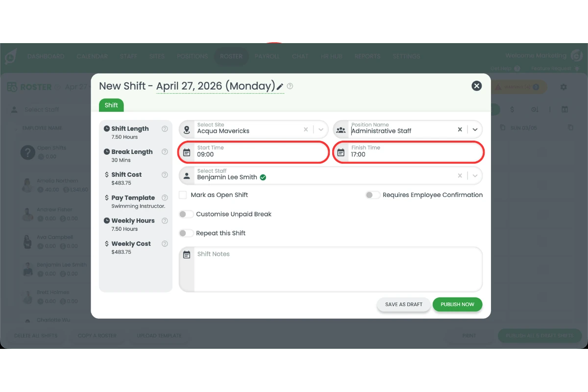Go to Dashboard in top navigation
Image resolution: width=588 pixels, height=392 pixels.
pos(46,56)
